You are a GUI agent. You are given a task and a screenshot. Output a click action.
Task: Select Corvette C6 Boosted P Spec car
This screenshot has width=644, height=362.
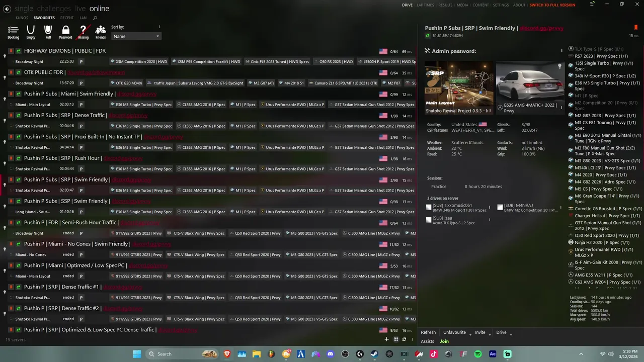[x=605, y=209]
